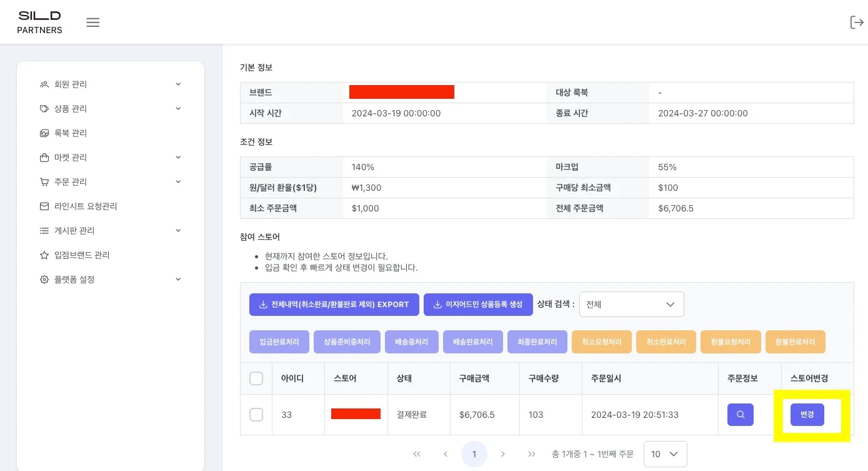Open the 상태 검색 전체 dropdown
This screenshot has height=471, width=868.
coord(631,305)
